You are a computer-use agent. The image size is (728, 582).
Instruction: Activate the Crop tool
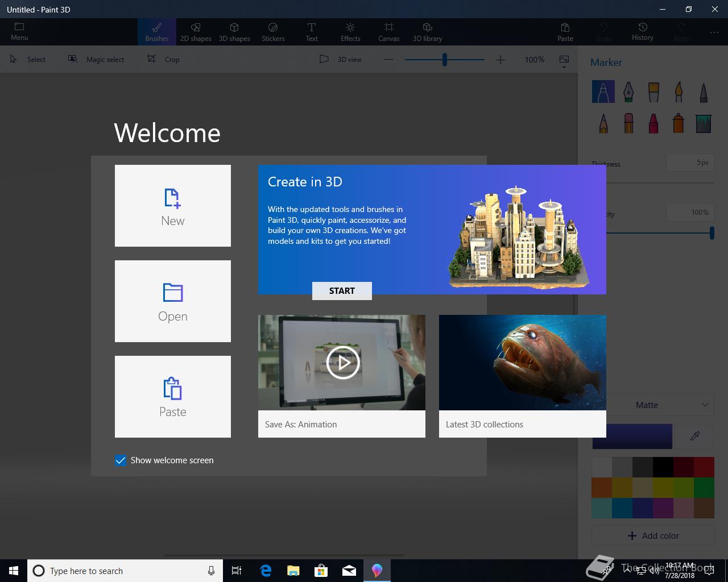(x=163, y=59)
